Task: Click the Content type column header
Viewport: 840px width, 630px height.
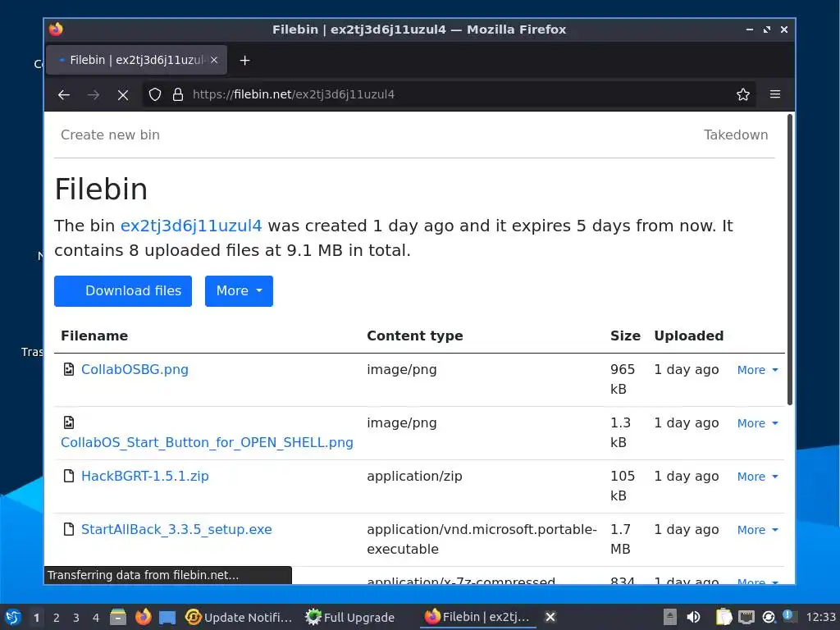Action: click(x=414, y=336)
